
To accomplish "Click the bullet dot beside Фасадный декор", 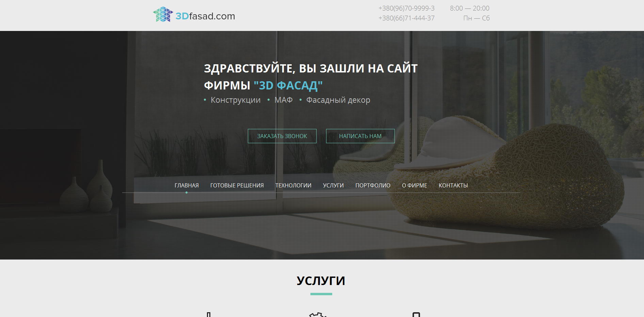I will (x=300, y=100).
